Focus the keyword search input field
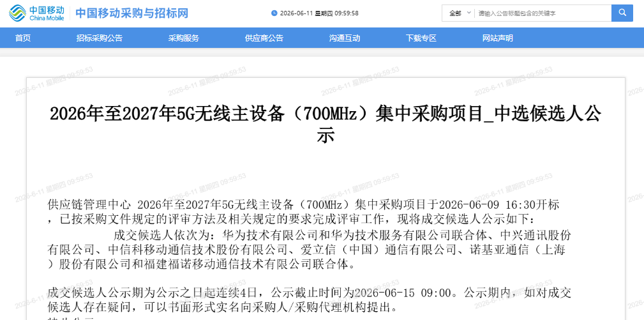Image resolution: width=644 pixels, height=320 pixels. coord(543,13)
